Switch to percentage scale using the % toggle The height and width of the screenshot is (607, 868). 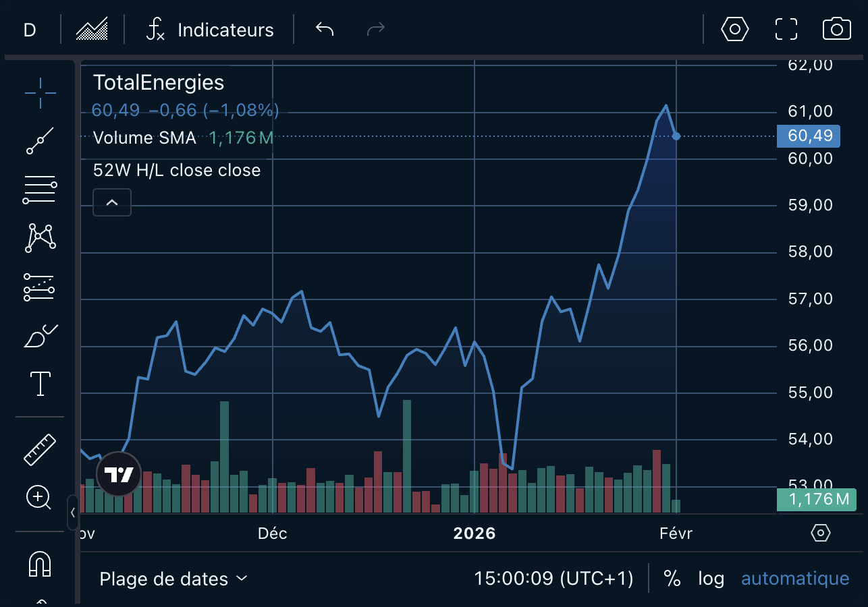click(672, 579)
